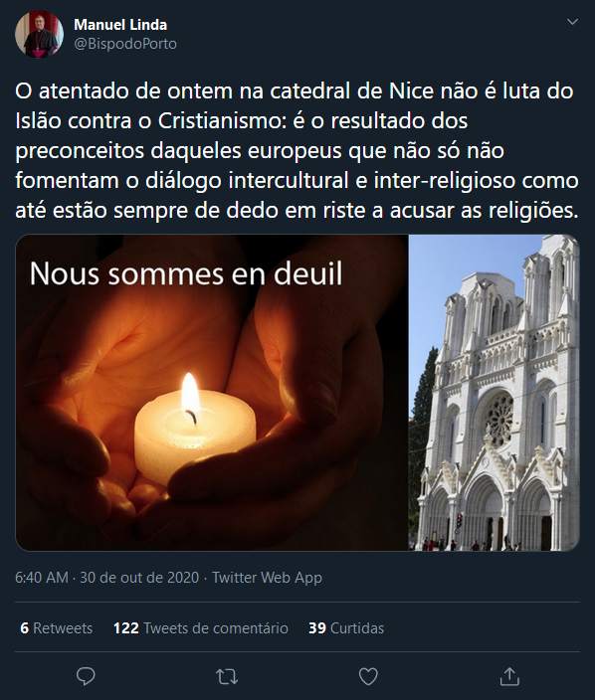The height and width of the screenshot is (700, 595).
Task: Click the Twitter Web App source link
Action: tap(267, 578)
